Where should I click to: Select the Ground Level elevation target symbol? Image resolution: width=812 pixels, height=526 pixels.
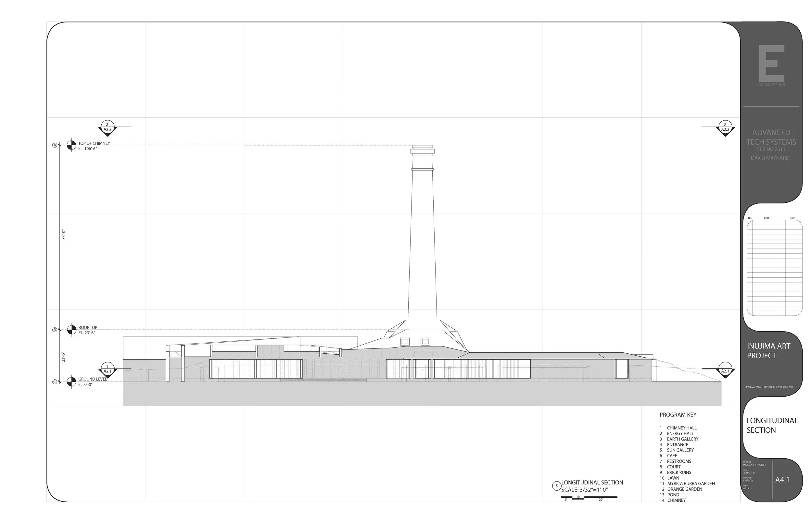point(71,382)
